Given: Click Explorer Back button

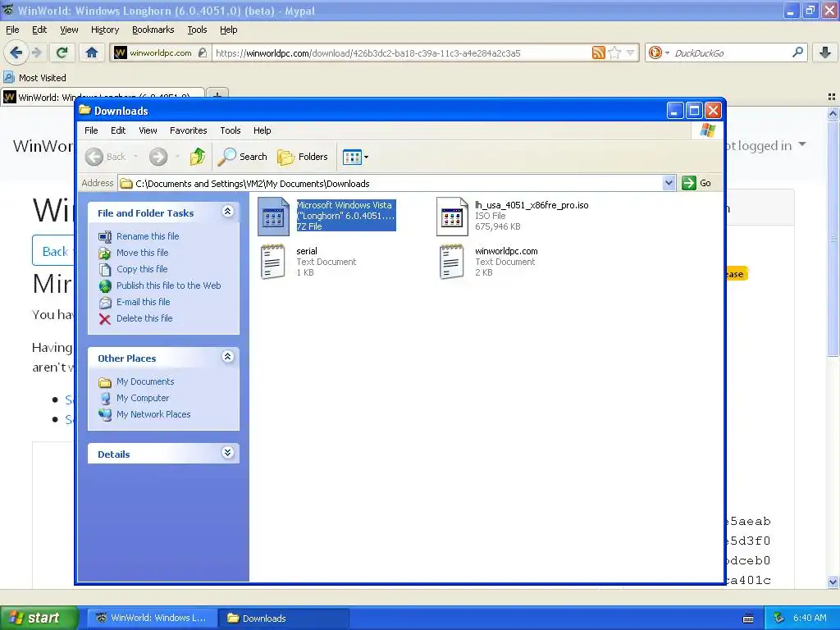Looking at the screenshot, I should click(106, 157).
